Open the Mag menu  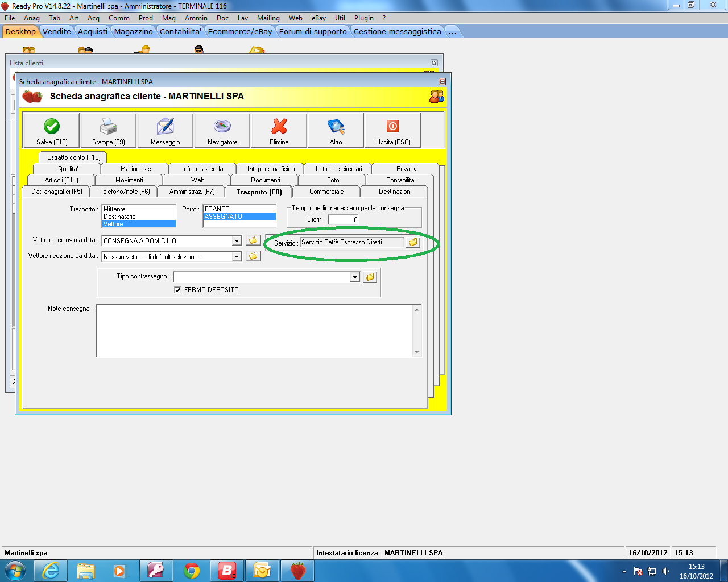(169, 18)
